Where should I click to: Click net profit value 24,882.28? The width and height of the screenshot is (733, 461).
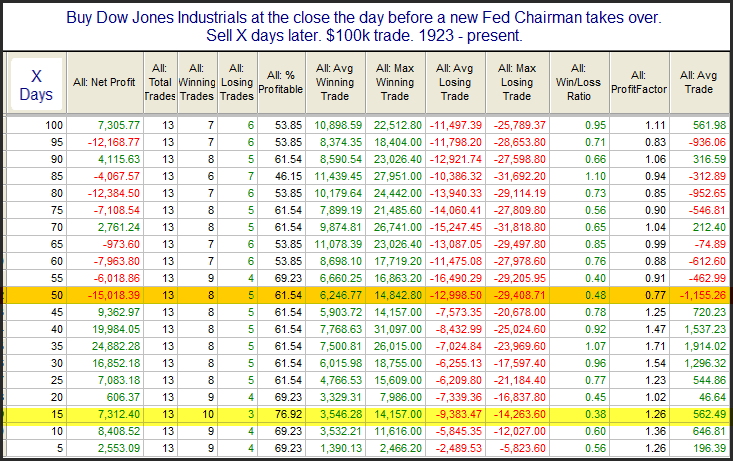pos(116,346)
